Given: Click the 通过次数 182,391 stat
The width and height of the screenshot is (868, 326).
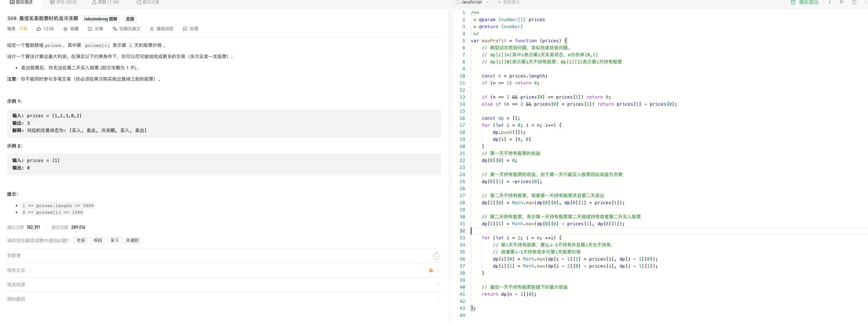Looking at the screenshot, I should (24, 227).
